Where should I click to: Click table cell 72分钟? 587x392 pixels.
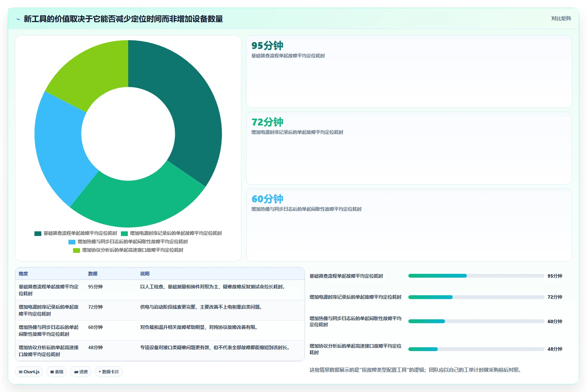coord(95,307)
